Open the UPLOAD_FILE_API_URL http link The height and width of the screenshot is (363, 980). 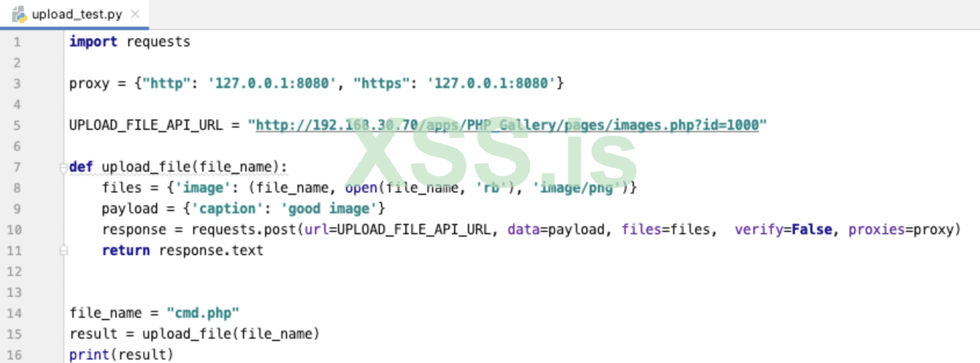click(x=507, y=125)
